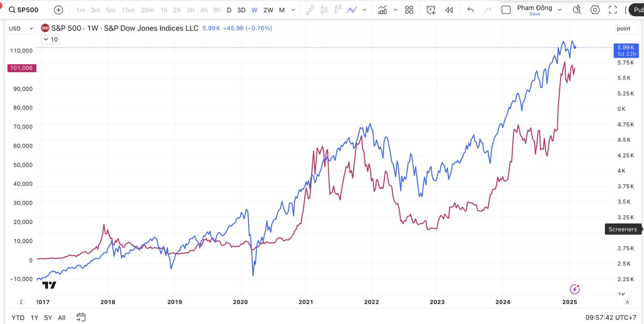
Task: Switch interval to 2W
Action: point(268,10)
